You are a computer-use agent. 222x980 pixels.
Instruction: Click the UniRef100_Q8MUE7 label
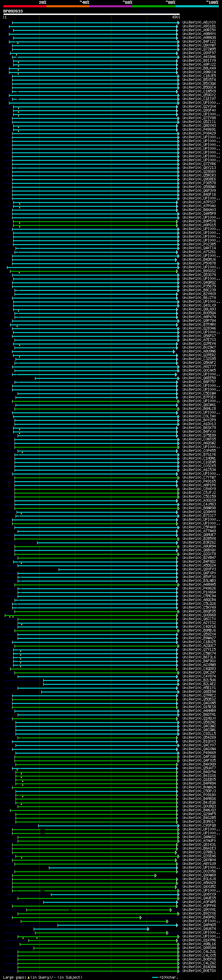199,535
